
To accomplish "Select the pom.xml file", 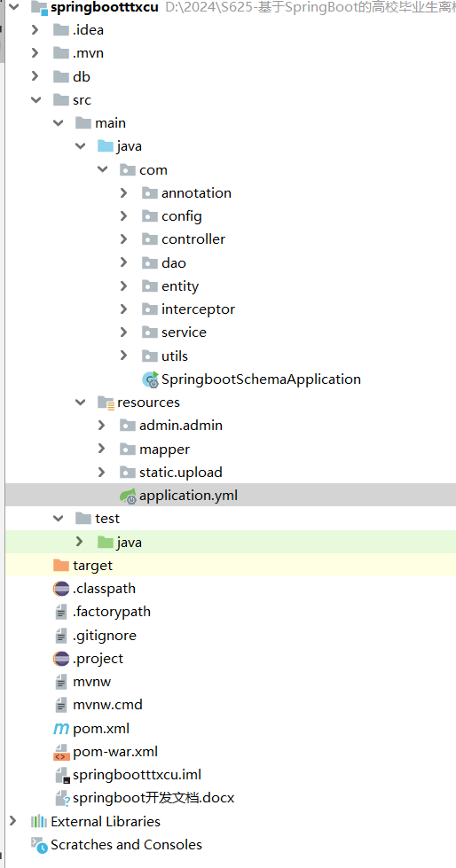I will click(101, 729).
